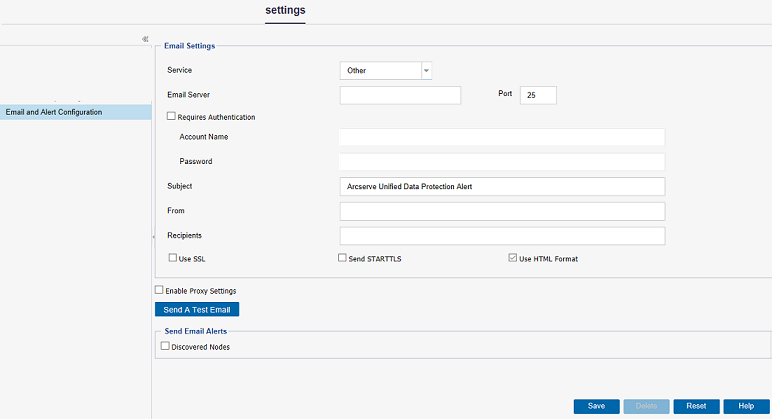772x419 pixels.
Task: Collapse the left navigation panel icon
Action: click(145, 39)
